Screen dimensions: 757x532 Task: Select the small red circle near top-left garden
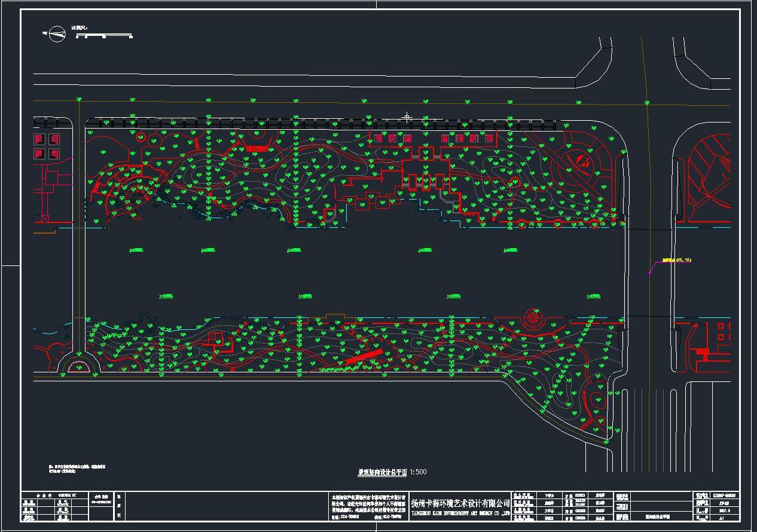pyautogui.click(x=141, y=137)
